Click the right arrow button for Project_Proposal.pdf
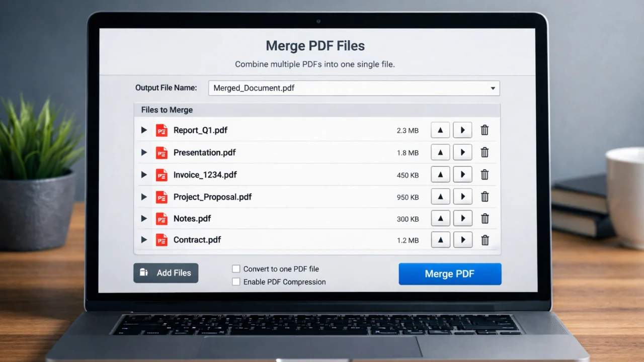The height and width of the screenshot is (362, 644). 462,197
